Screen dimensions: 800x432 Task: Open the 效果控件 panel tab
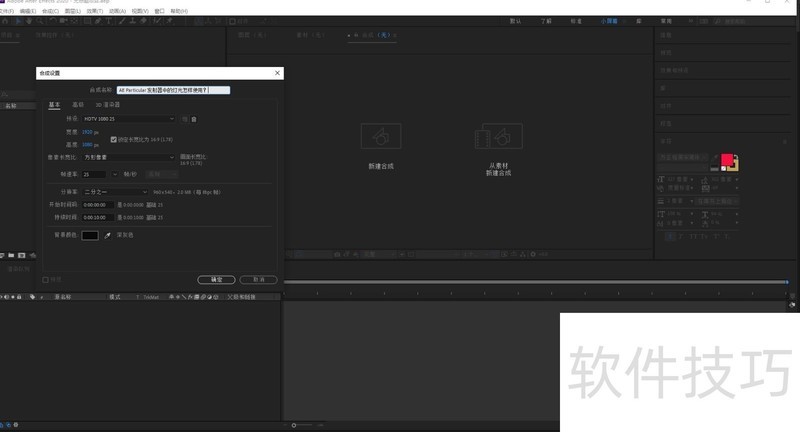tap(55, 35)
